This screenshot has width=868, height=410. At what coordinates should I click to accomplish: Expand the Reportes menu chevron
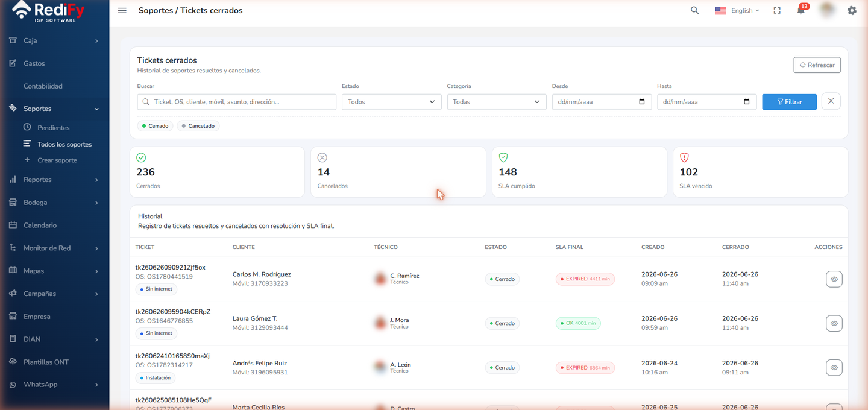coord(96,180)
